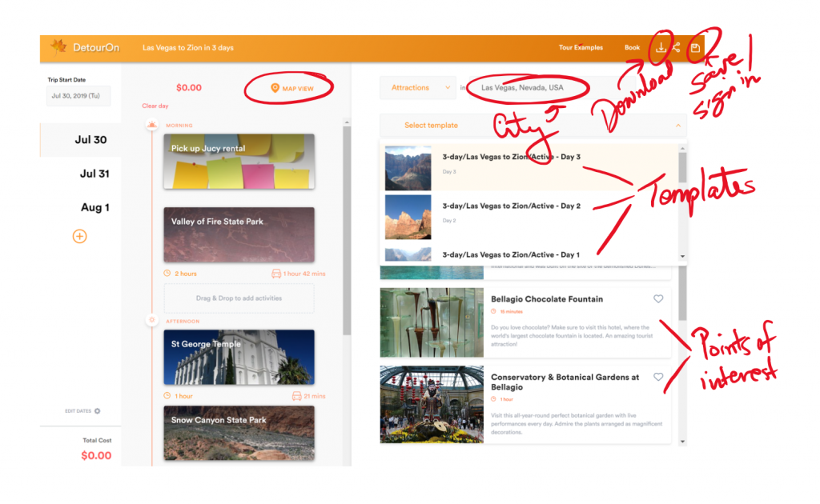Click attractions list scroll down arrow

tap(682, 442)
